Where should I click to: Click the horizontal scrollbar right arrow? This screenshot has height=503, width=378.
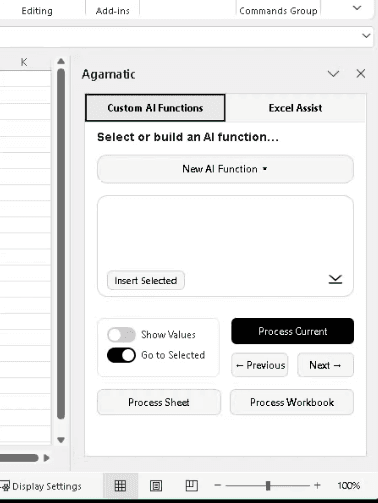(47, 458)
